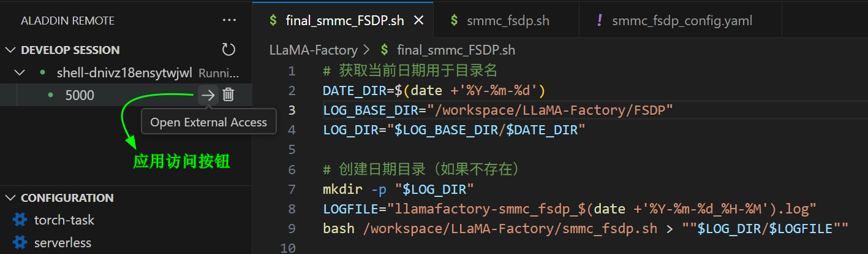Switch to the smmc_fsdp_config.yaml tab

pos(682,20)
